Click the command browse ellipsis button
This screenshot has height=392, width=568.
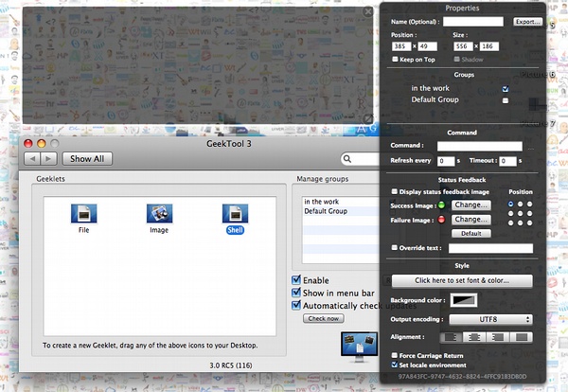531,148
